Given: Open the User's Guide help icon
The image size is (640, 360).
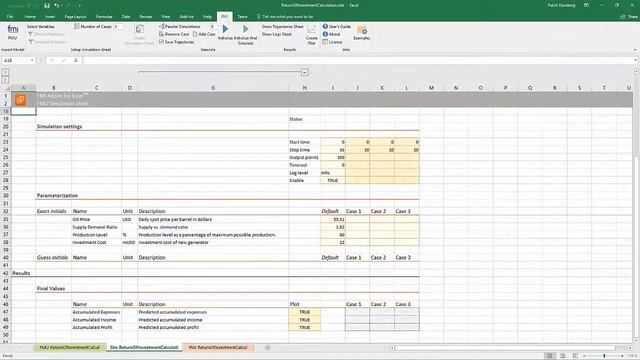Looking at the screenshot, I should coord(325,26).
